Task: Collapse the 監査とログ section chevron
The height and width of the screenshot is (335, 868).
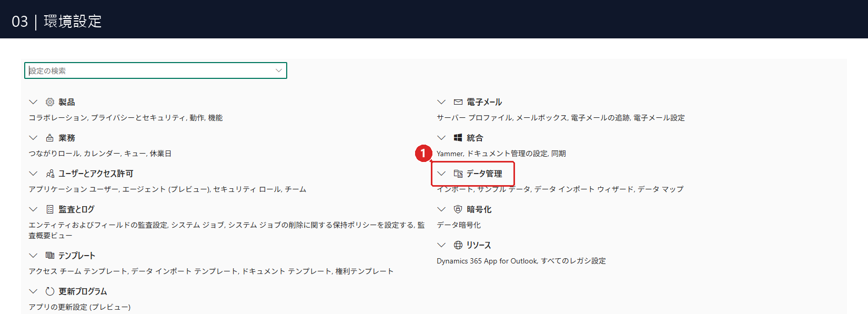Action: [x=33, y=209]
